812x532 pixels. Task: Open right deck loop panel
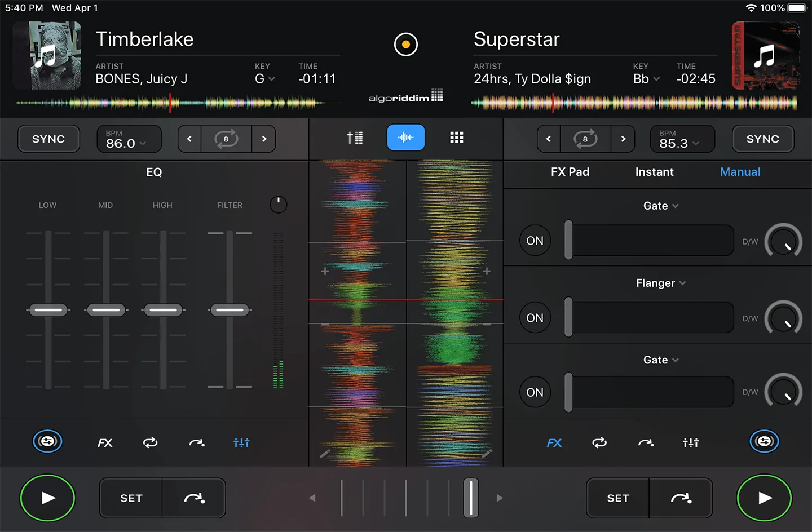tap(599, 443)
